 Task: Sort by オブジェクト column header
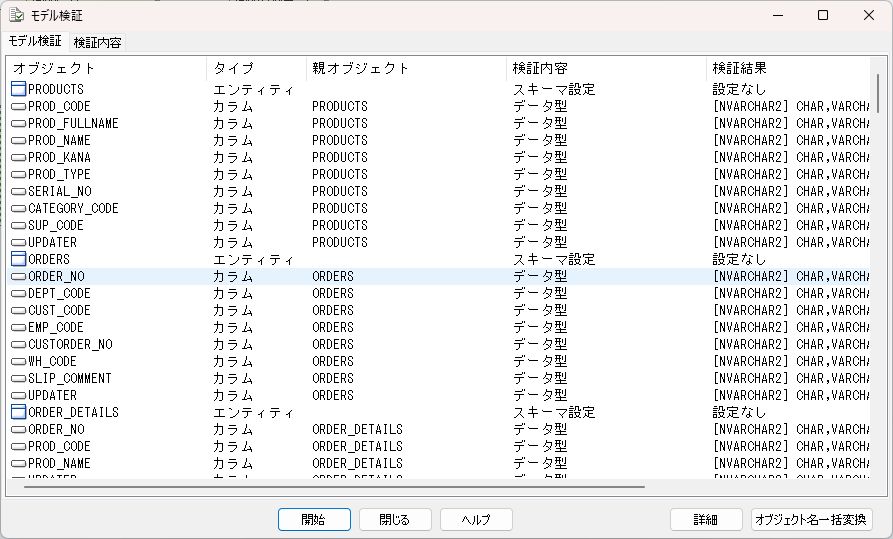pyautogui.click(x=106, y=68)
